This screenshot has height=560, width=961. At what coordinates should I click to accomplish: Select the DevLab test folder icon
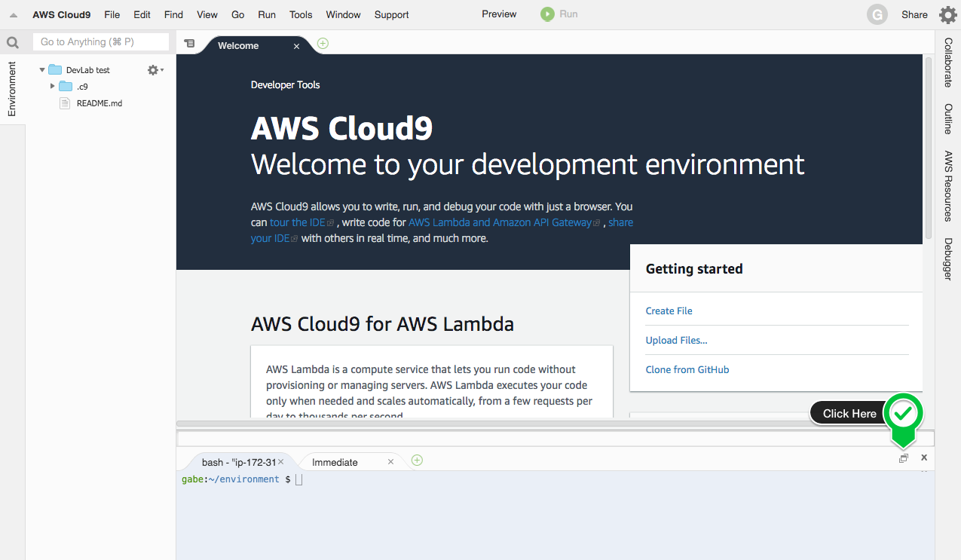pyautogui.click(x=55, y=69)
